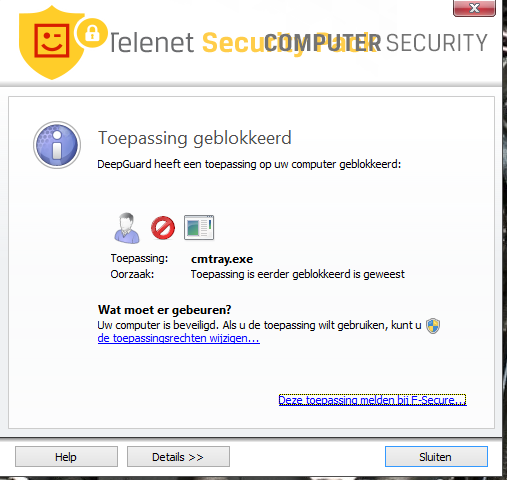Viewport: 507px width, 480px height.
Task: Open the Help button
Action: tap(66, 457)
